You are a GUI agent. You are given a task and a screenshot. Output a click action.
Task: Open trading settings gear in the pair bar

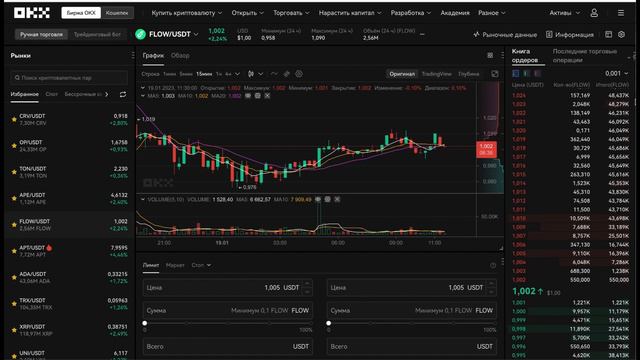tap(621, 35)
